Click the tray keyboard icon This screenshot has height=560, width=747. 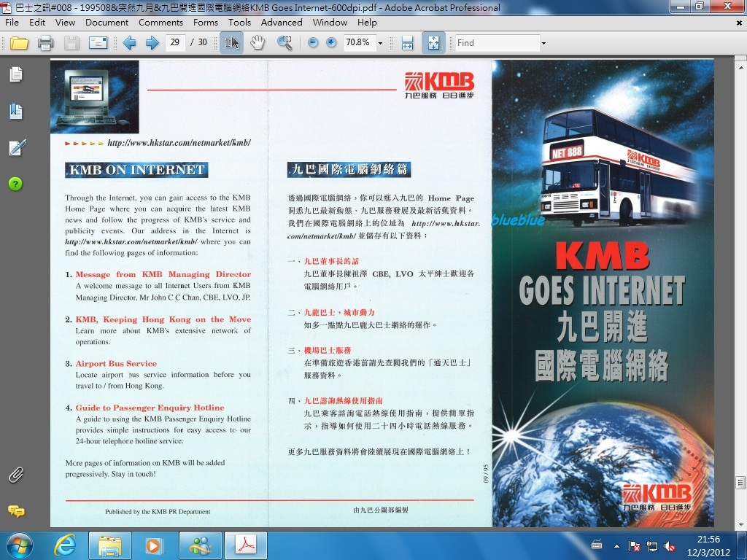coord(597,545)
